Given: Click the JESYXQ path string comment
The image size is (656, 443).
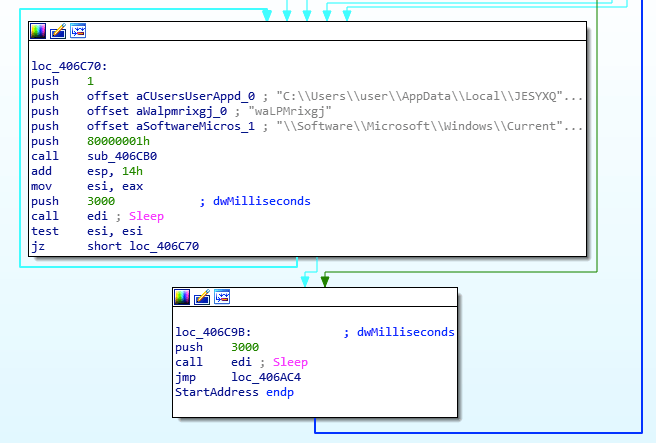Looking at the screenshot, I should (x=429, y=96).
